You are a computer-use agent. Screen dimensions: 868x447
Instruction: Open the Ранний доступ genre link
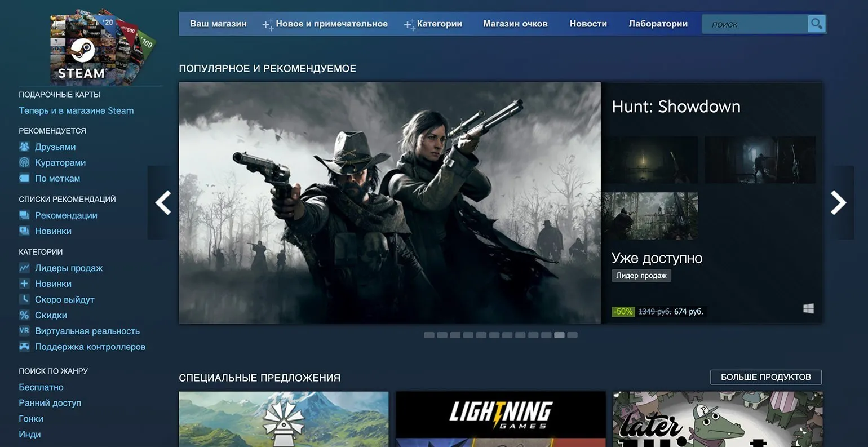pos(50,403)
